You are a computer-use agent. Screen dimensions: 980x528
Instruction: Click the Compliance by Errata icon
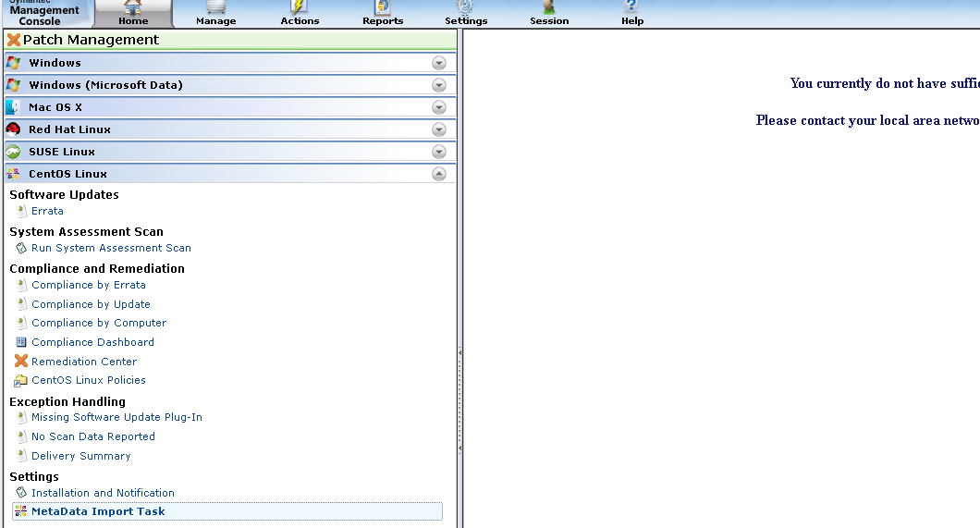pos(21,285)
